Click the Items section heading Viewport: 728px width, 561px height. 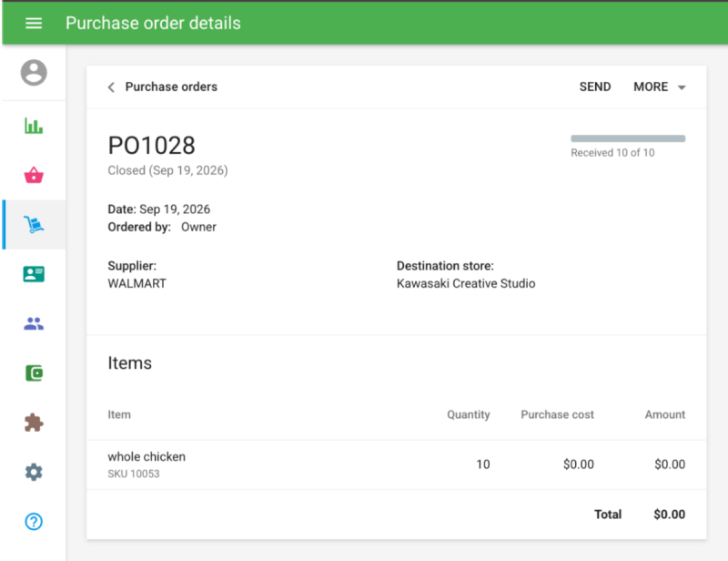tap(129, 363)
